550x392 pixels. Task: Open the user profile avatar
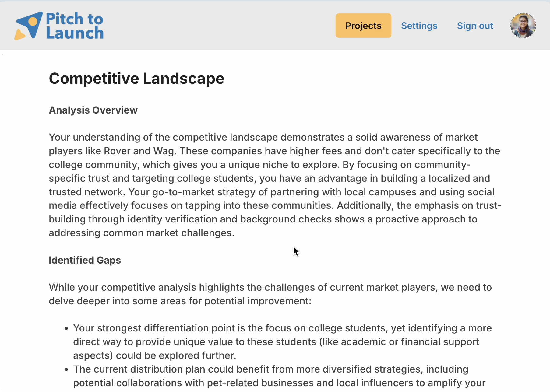click(x=523, y=26)
